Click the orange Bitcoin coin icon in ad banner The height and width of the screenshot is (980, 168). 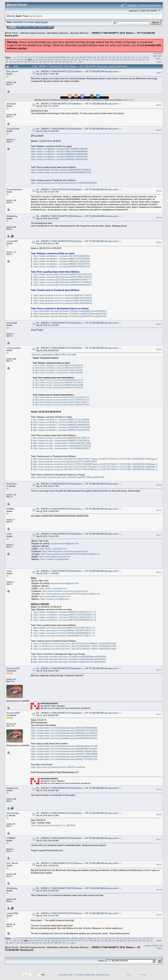(70, 96)
